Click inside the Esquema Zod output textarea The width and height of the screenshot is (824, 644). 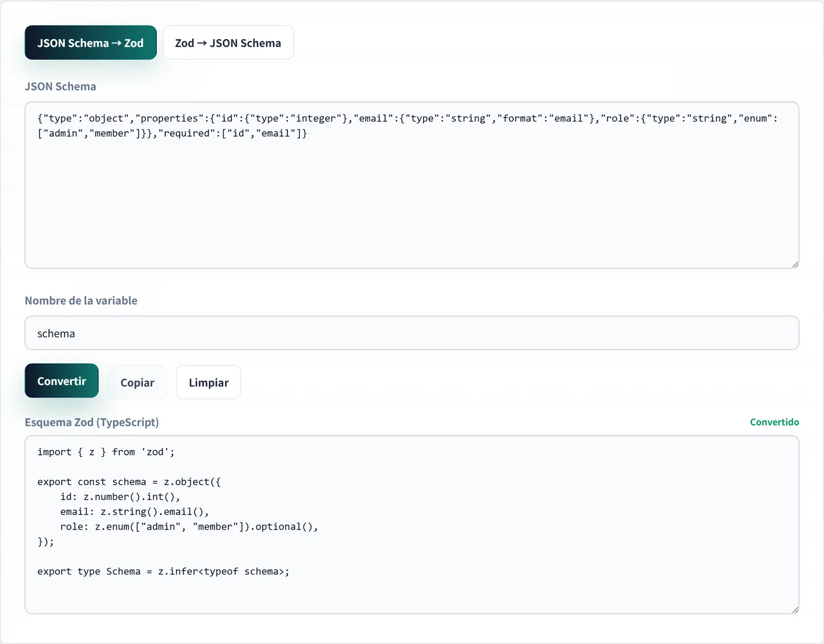point(412,525)
